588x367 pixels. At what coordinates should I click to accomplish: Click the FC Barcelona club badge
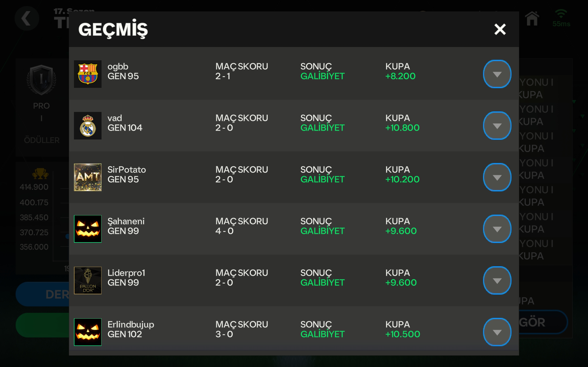pos(88,74)
